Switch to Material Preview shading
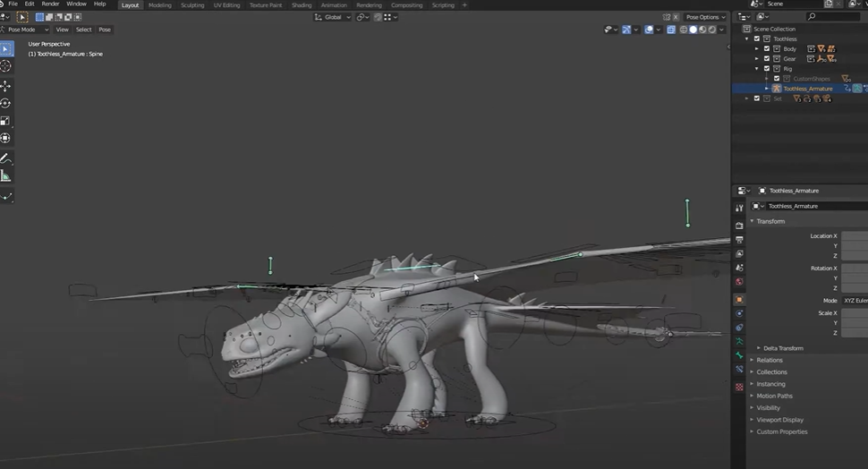 tap(702, 30)
